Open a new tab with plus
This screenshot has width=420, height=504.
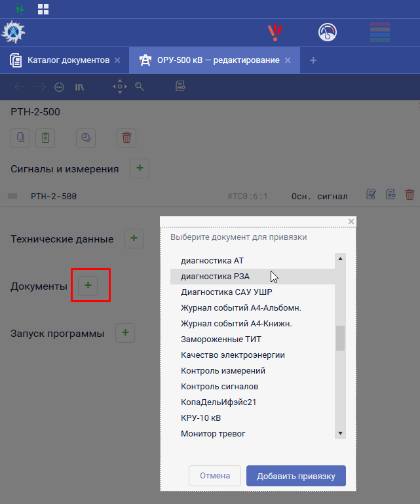313,60
